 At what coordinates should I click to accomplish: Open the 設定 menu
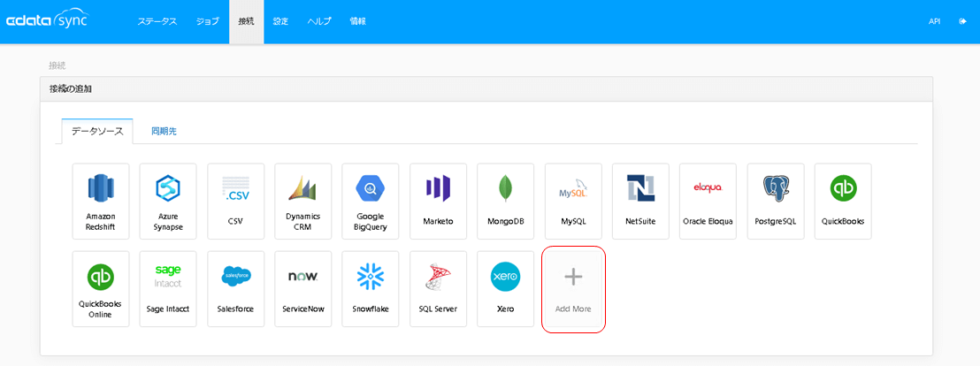tap(280, 21)
